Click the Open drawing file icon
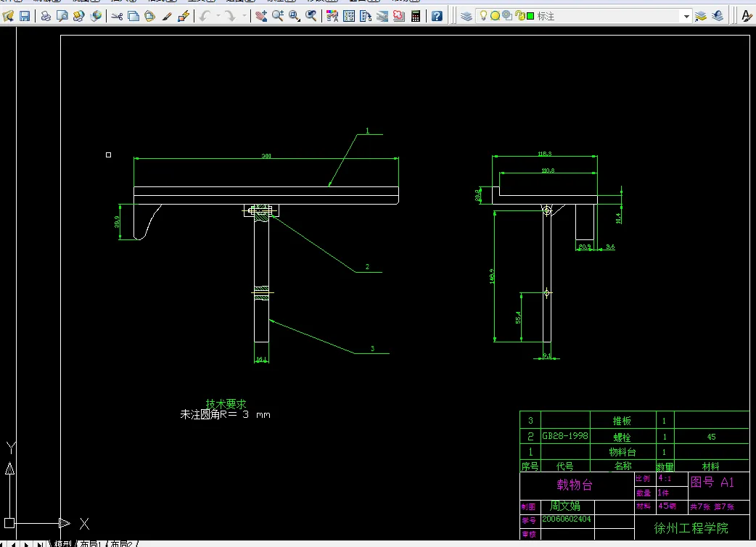Image resolution: width=756 pixels, height=547 pixels. pos(8,16)
